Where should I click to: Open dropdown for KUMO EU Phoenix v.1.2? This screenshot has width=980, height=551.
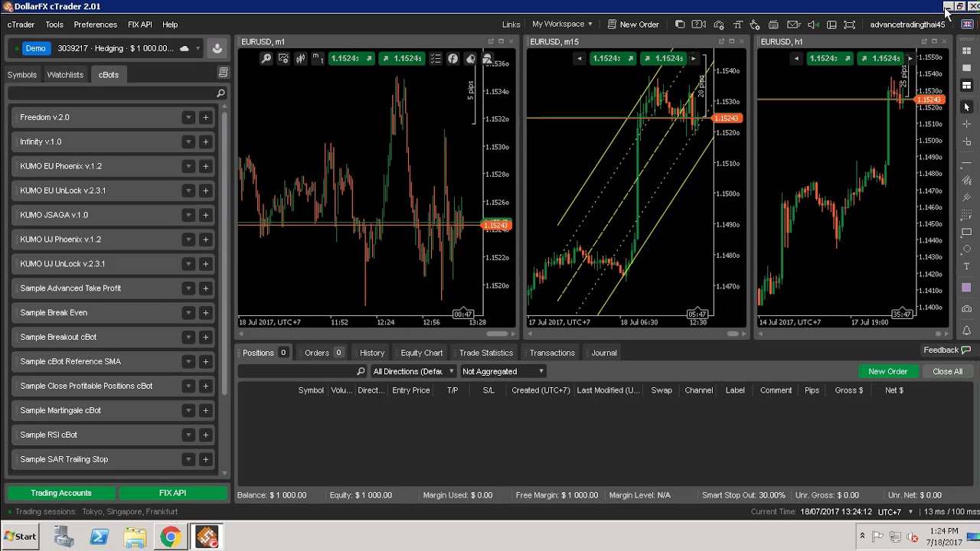[x=188, y=166]
